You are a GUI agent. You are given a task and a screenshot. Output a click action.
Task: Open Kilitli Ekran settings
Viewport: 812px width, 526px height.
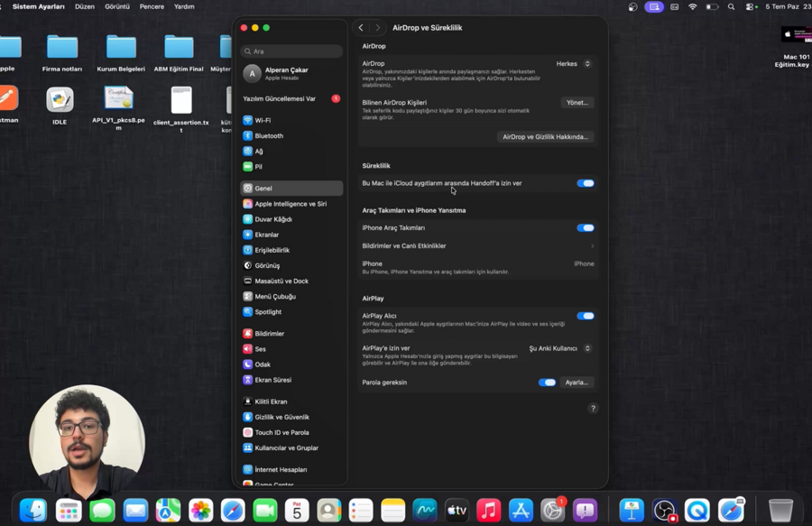pyautogui.click(x=291, y=401)
